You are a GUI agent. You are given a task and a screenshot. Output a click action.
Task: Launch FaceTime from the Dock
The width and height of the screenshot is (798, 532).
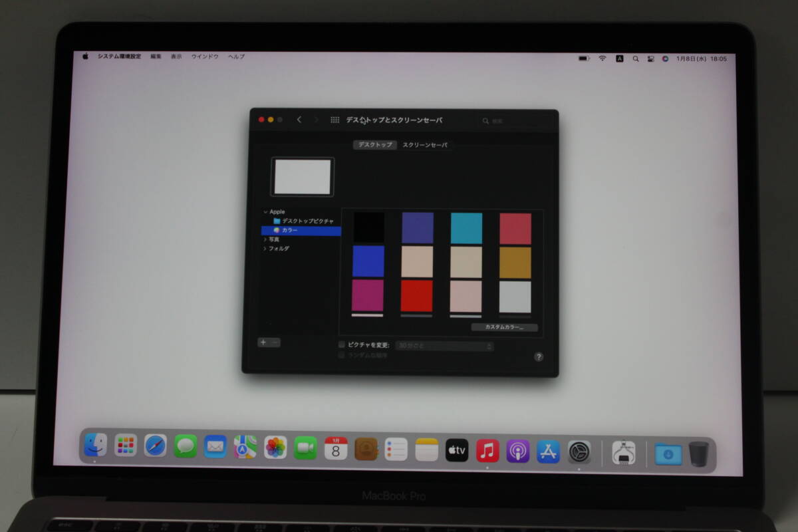pyautogui.click(x=305, y=448)
